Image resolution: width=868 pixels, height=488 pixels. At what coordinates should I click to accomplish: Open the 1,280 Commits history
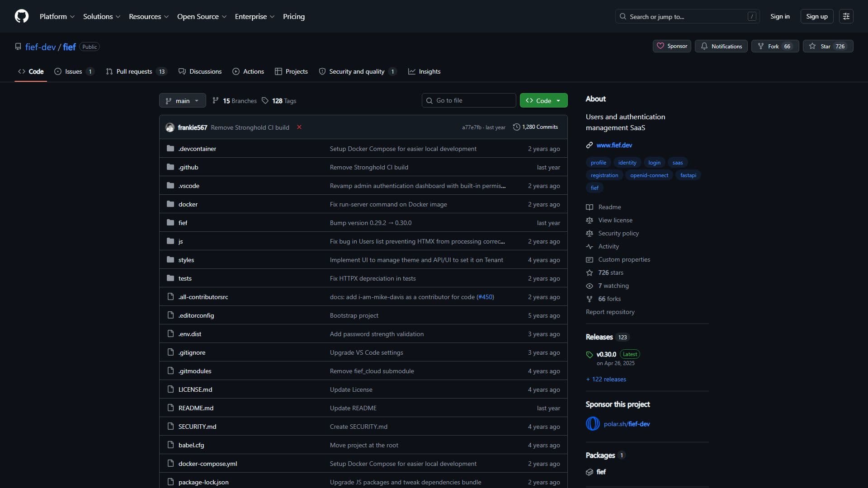coord(535,127)
